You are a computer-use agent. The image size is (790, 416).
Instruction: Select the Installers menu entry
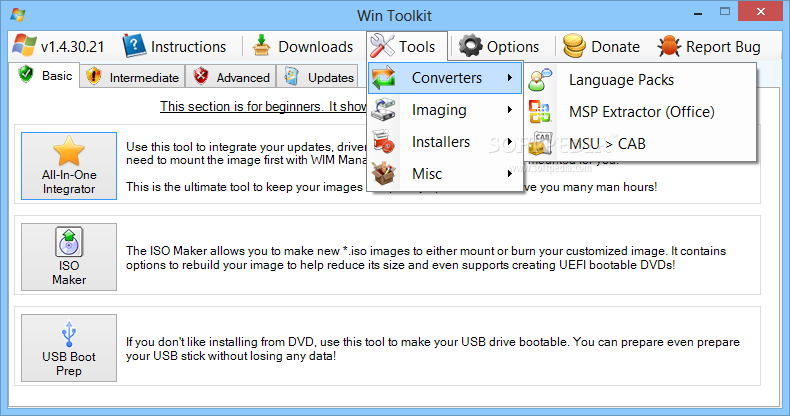coord(445,142)
